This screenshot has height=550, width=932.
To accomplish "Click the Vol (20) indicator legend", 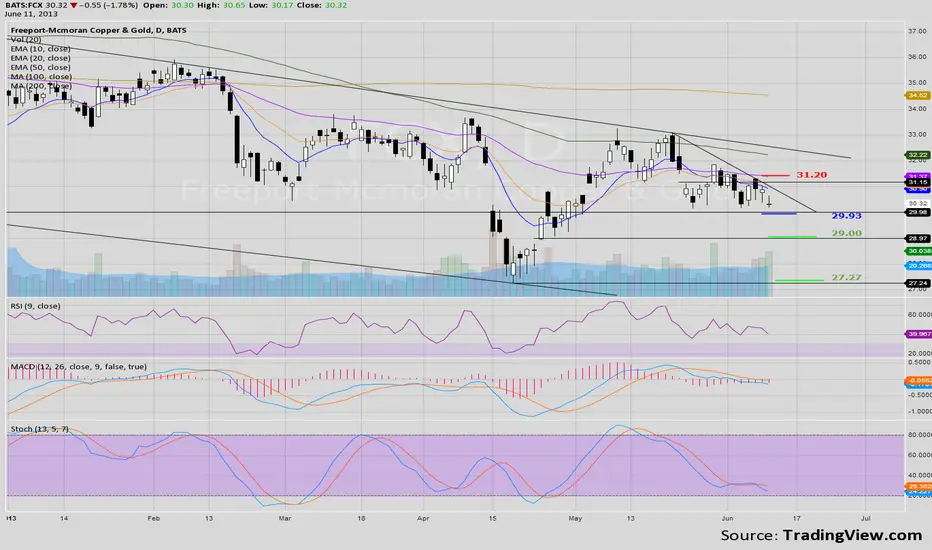I will (26, 39).
